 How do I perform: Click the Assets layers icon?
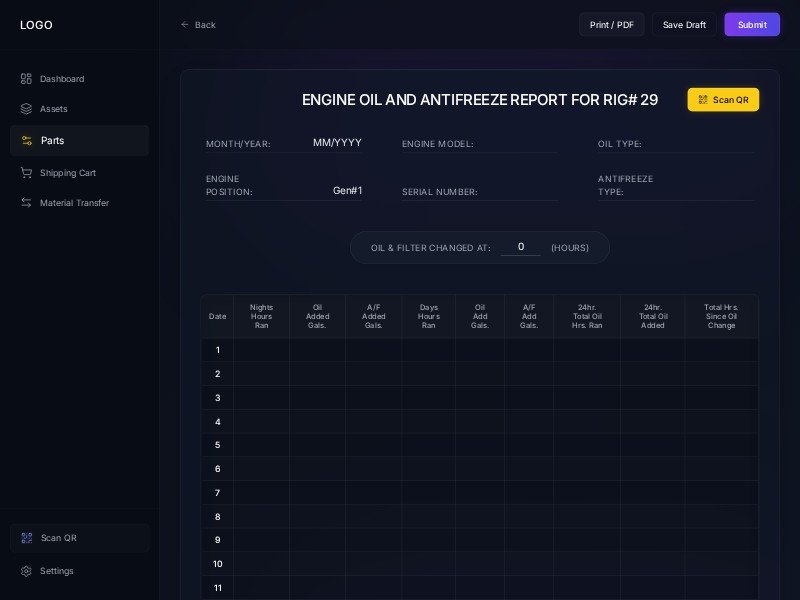click(27, 109)
